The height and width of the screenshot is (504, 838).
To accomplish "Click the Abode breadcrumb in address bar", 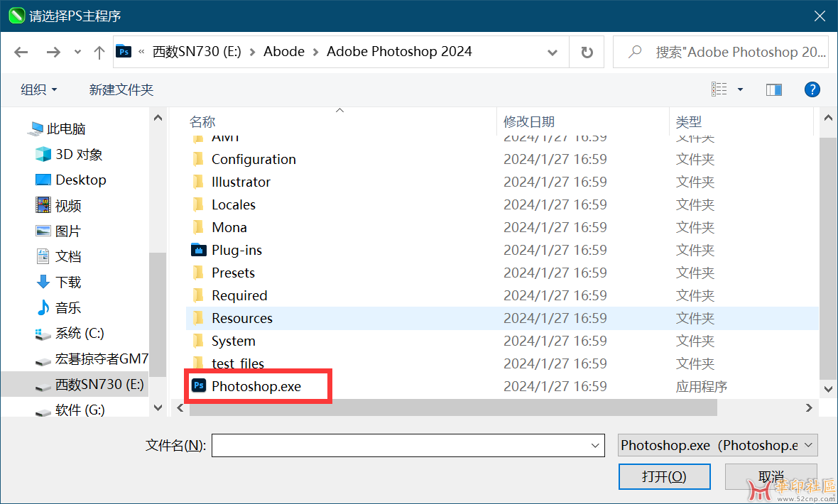I will tap(283, 51).
